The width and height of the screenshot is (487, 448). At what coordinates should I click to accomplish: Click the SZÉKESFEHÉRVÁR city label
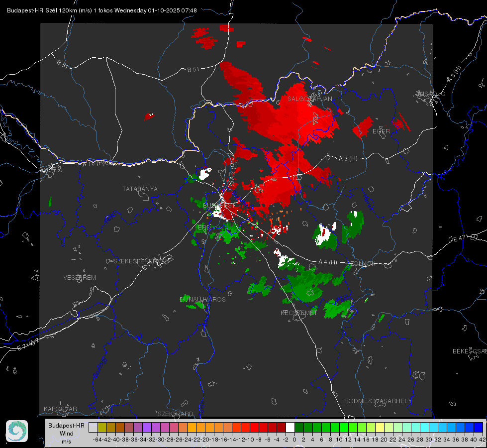tap(143, 261)
